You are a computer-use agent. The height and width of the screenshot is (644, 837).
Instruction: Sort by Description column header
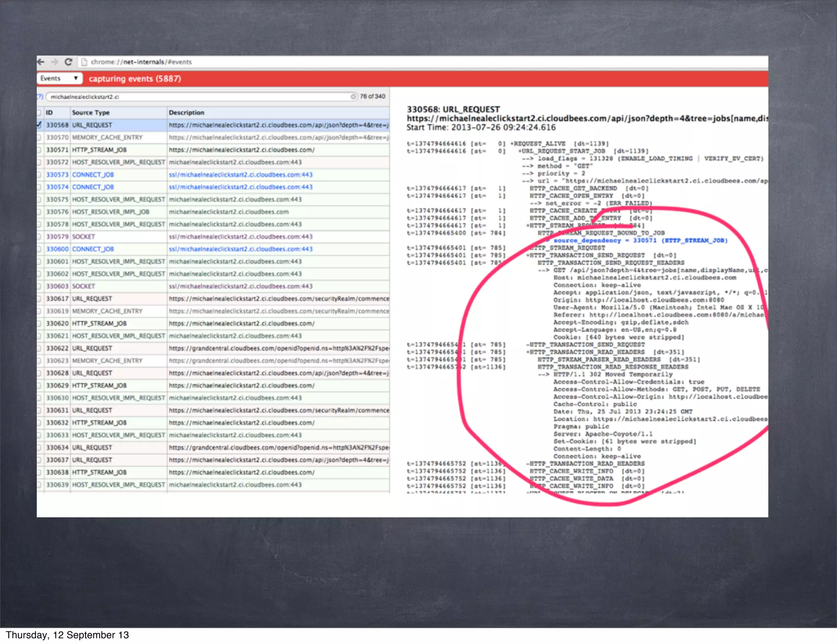tap(186, 113)
